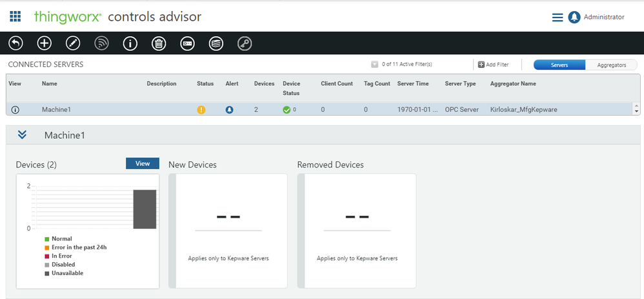Click the key toolbar icon

[245, 43]
